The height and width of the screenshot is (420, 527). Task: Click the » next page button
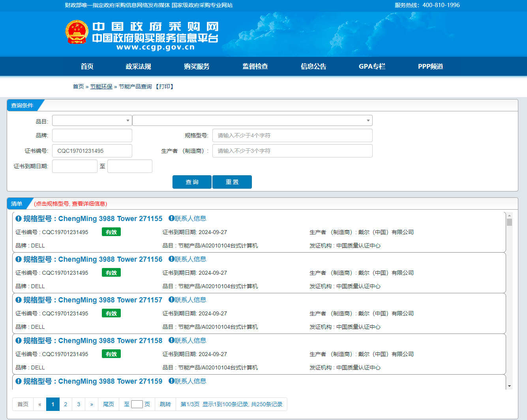click(x=92, y=404)
